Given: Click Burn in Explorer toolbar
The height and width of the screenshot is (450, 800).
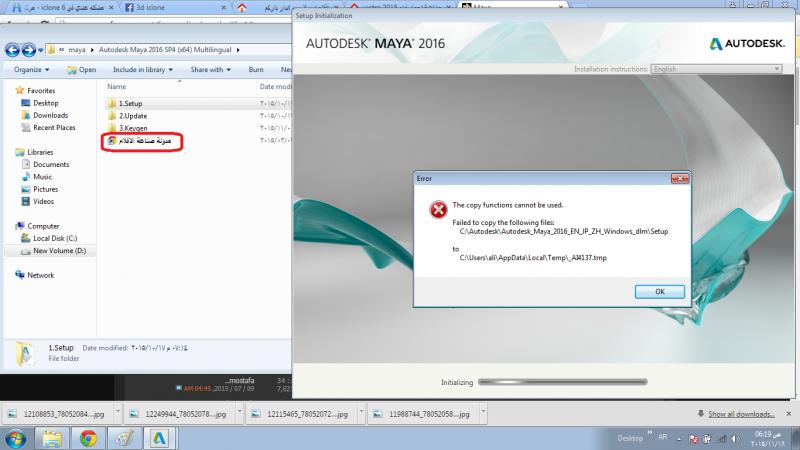Looking at the screenshot, I should 256,69.
